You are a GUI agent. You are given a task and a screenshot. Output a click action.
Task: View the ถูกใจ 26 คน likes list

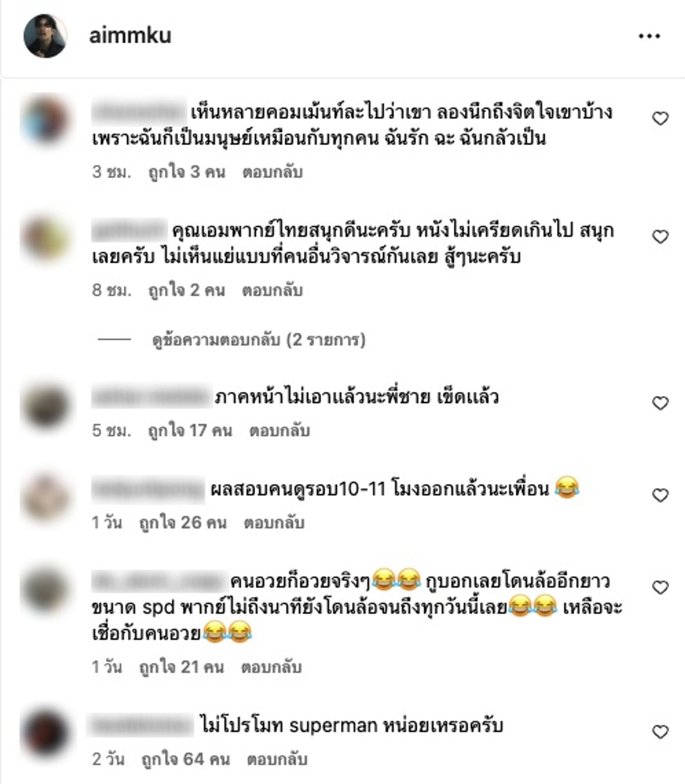click(x=182, y=523)
